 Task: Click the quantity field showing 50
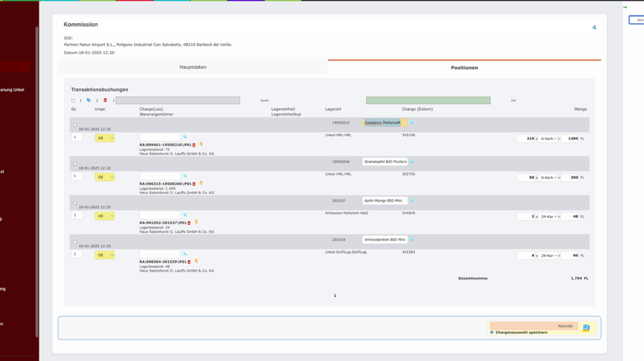coord(526,177)
